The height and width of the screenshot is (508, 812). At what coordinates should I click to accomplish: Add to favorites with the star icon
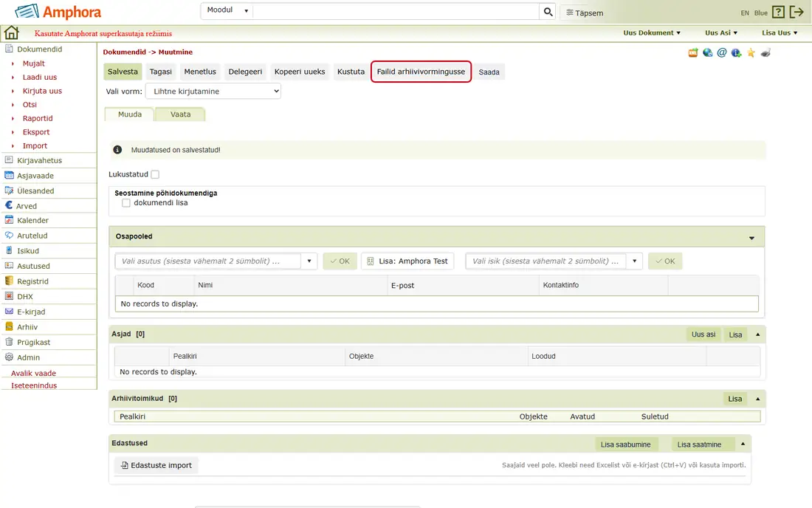(751, 52)
